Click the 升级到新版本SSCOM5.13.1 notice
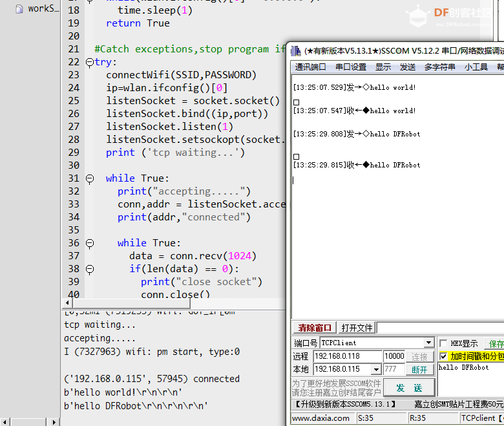The width and height of the screenshot is (504, 426). click(345, 404)
